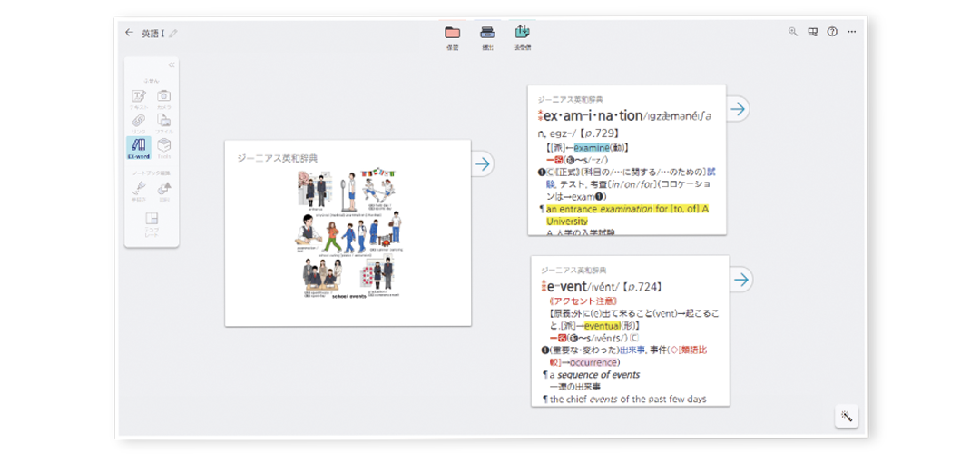Click the zoom magnifier icon
The width and height of the screenshot is (980, 454).
tap(792, 32)
